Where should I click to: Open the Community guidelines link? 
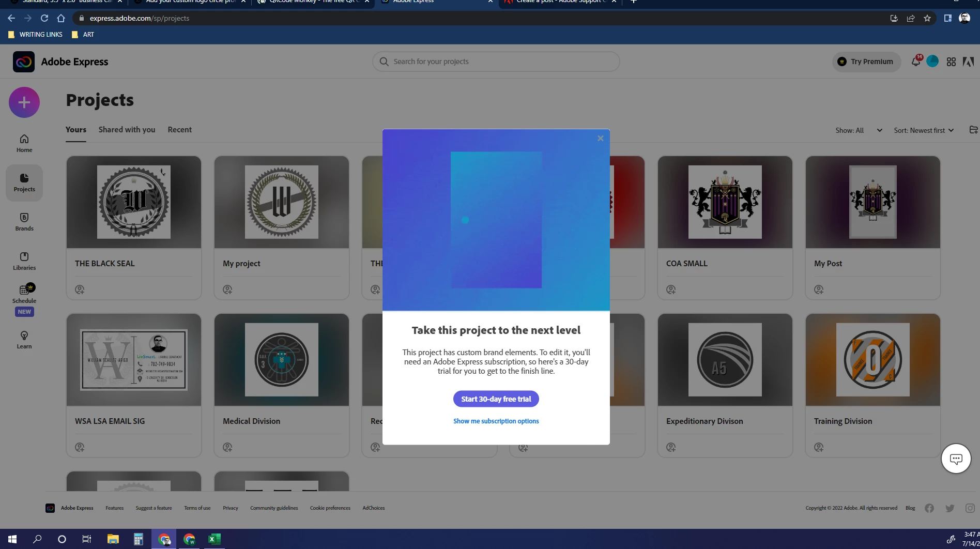(274, 508)
